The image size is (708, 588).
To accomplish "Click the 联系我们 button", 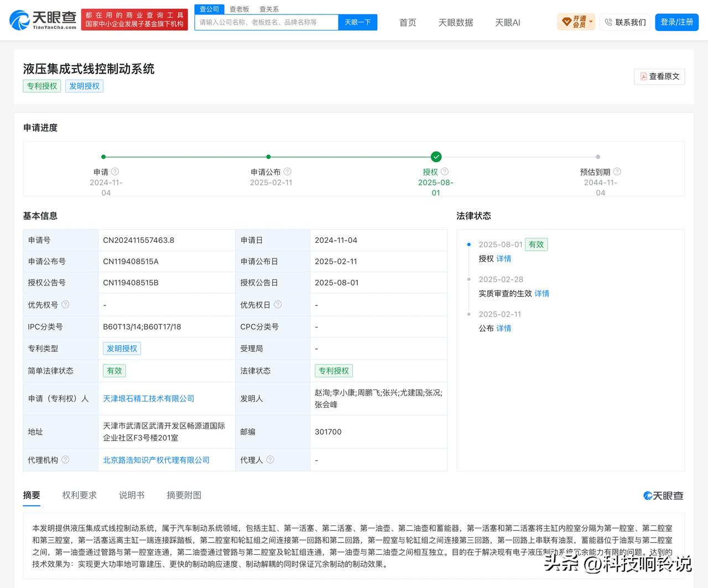I will click(625, 22).
